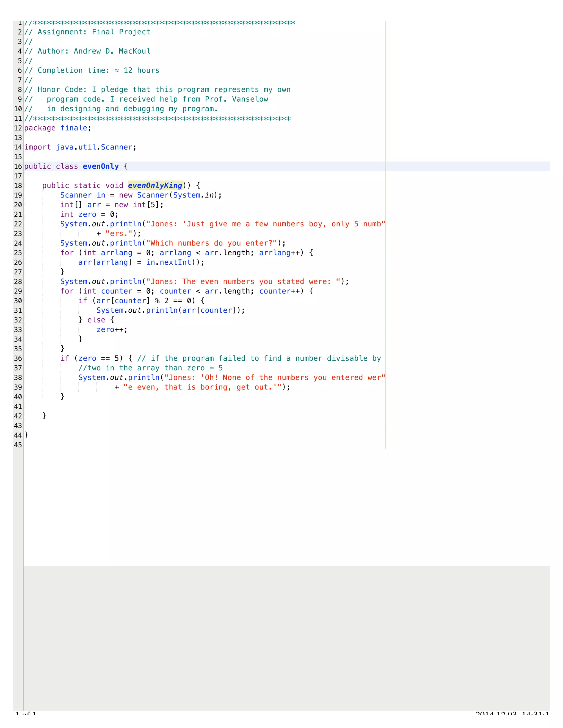
Task: Click the "if (arr[counter] % 2 == 0) {" line
Action: (x=141, y=301)
